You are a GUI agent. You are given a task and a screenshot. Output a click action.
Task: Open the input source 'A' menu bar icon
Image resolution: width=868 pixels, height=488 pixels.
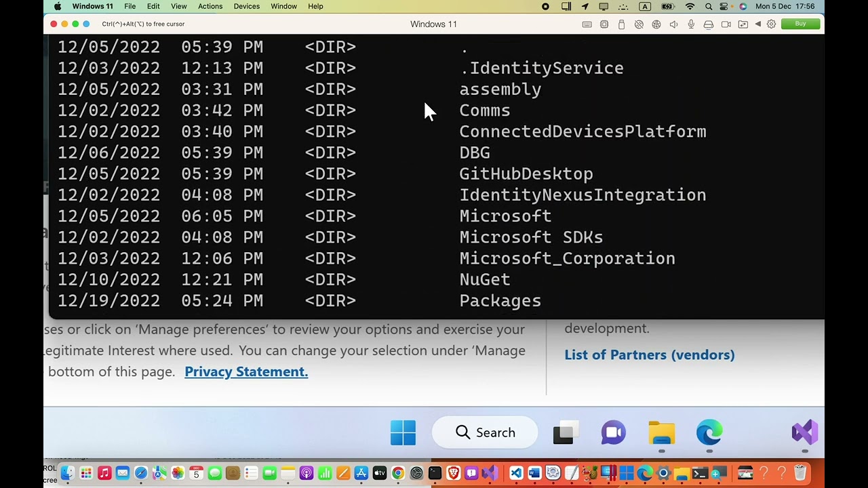click(645, 6)
